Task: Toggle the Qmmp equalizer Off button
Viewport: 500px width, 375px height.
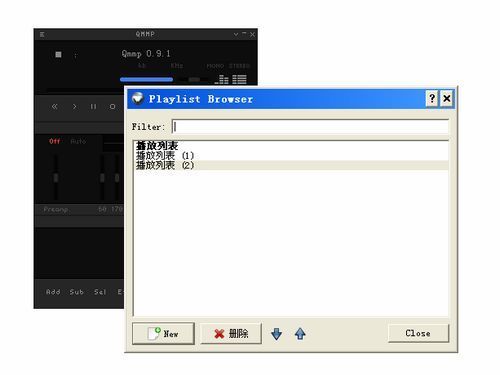Action: click(x=55, y=141)
